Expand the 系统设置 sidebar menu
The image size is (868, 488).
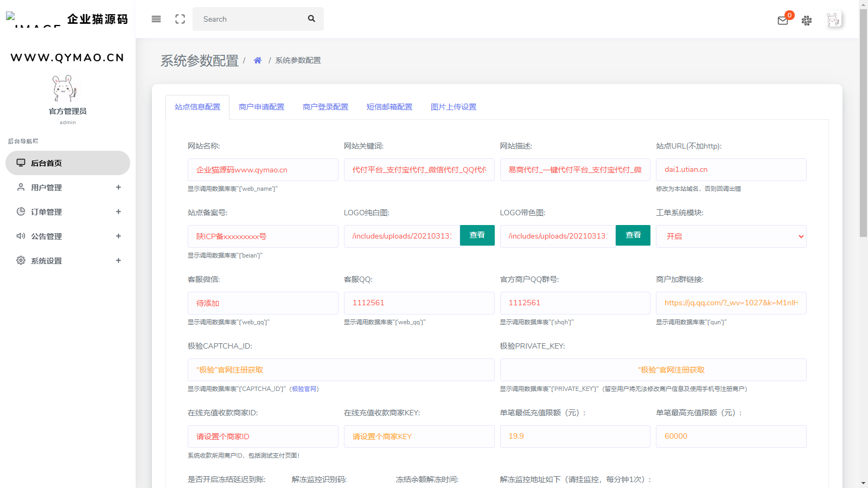point(118,260)
